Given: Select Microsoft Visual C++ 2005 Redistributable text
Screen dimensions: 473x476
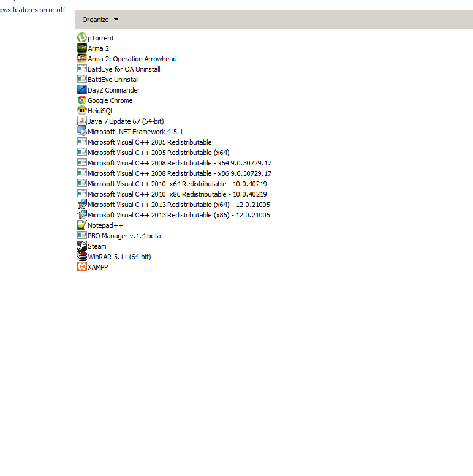Looking at the screenshot, I should (149, 142).
